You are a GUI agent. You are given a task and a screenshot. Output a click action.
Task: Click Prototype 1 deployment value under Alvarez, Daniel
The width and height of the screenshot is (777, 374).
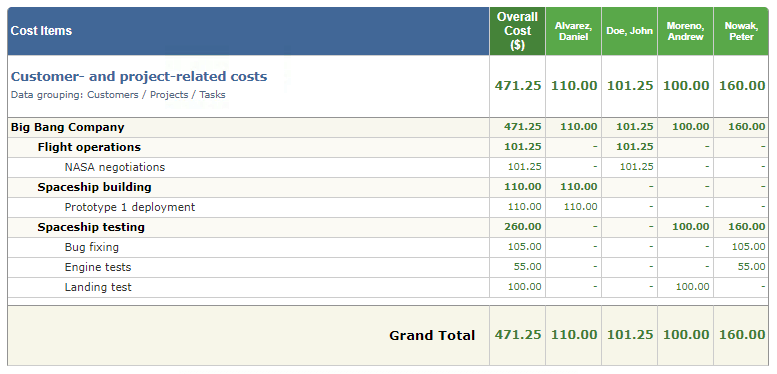[x=580, y=207]
